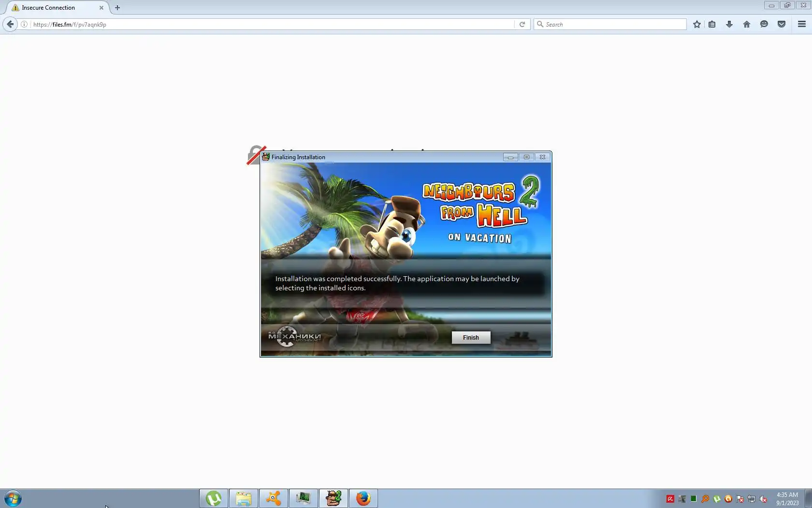Open uTorrent from the taskbar

[x=214, y=498]
